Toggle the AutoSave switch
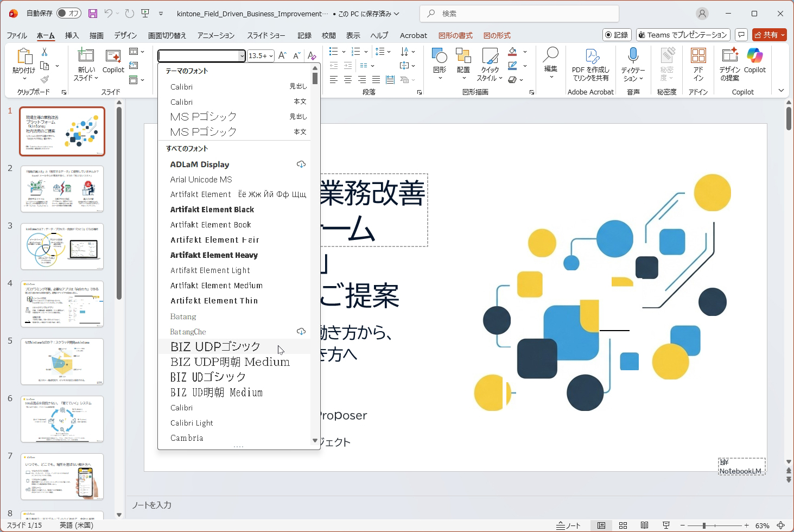Image resolution: width=794 pixels, height=532 pixels. pyautogui.click(x=69, y=14)
